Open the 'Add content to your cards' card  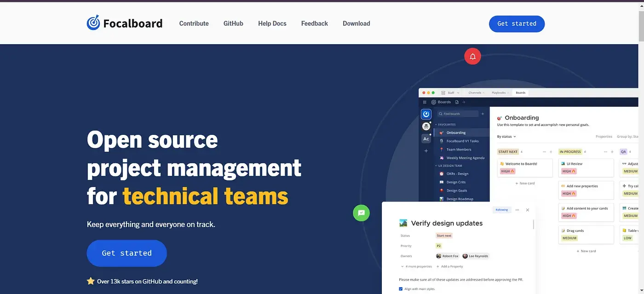586,212
